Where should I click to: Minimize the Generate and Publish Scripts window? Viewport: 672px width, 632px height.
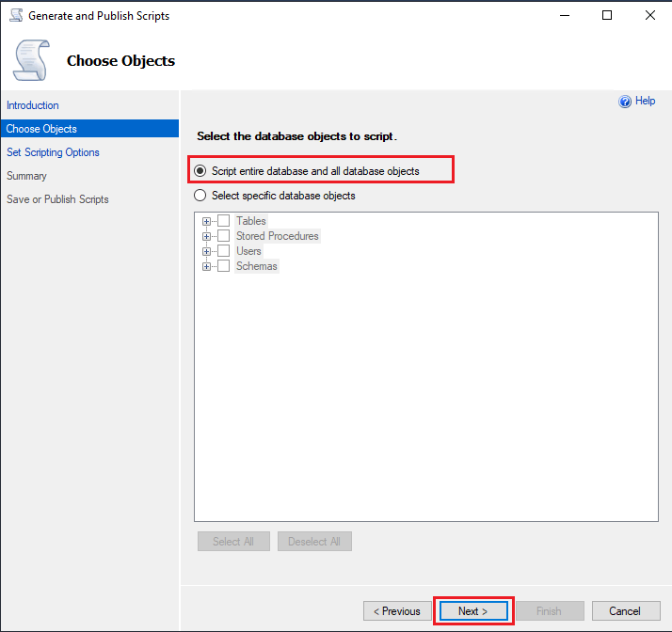[x=565, y=15]
